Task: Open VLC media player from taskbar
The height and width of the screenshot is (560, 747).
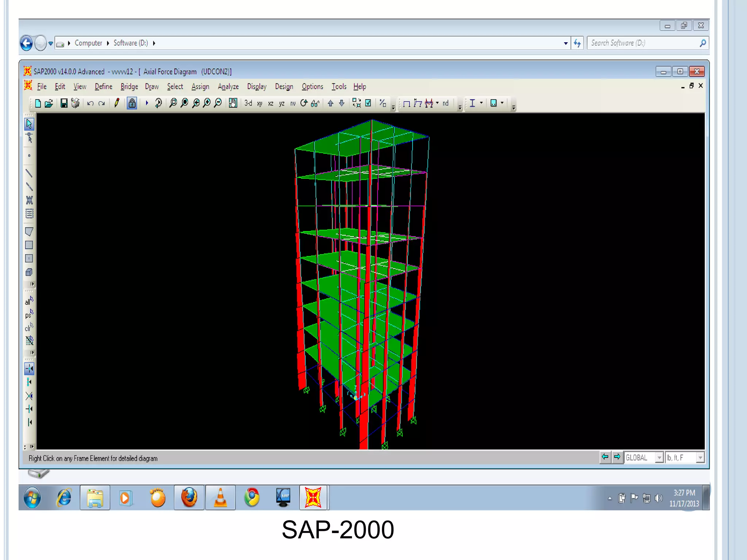Action: coord(220,497)
